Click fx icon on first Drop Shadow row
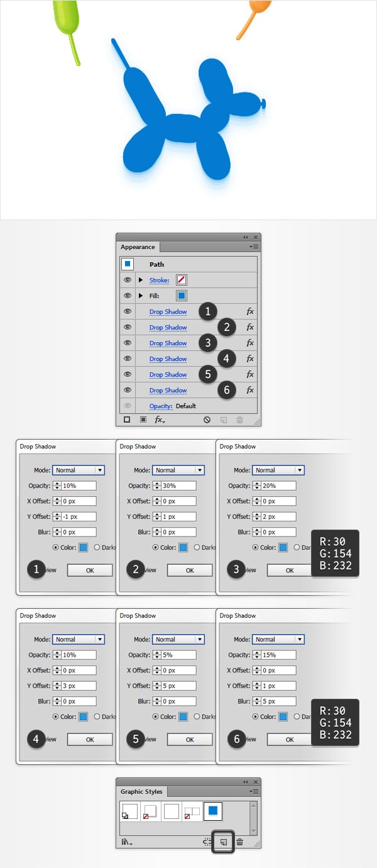The height and width of the screenshot is (868, 377). coord(250,311)
